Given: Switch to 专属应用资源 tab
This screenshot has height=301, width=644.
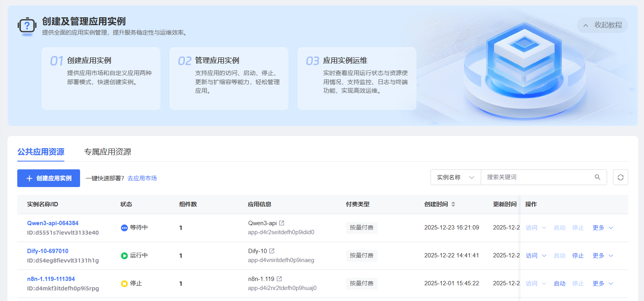Looking at the screenshot, I should point(108,152).
